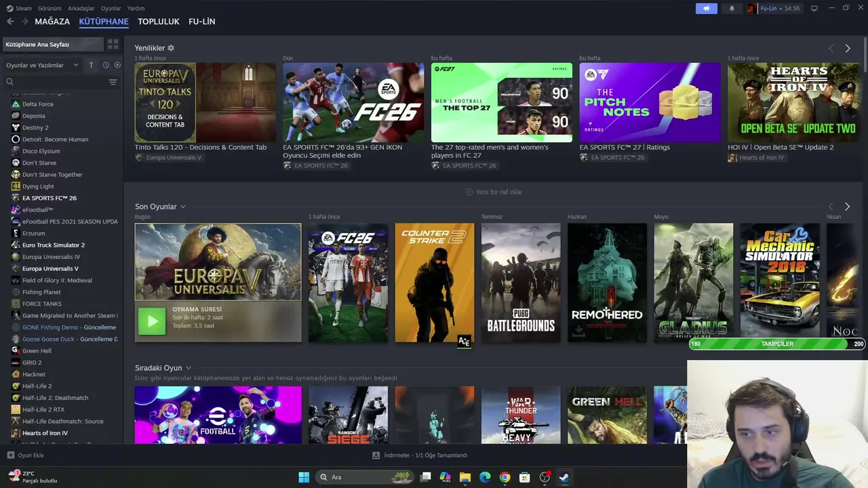Image resolution: width=868 pixels, height=488 pixels.
Task: Click the Delta Force game icon in sidebar
Action: click(x=16, y=104)
